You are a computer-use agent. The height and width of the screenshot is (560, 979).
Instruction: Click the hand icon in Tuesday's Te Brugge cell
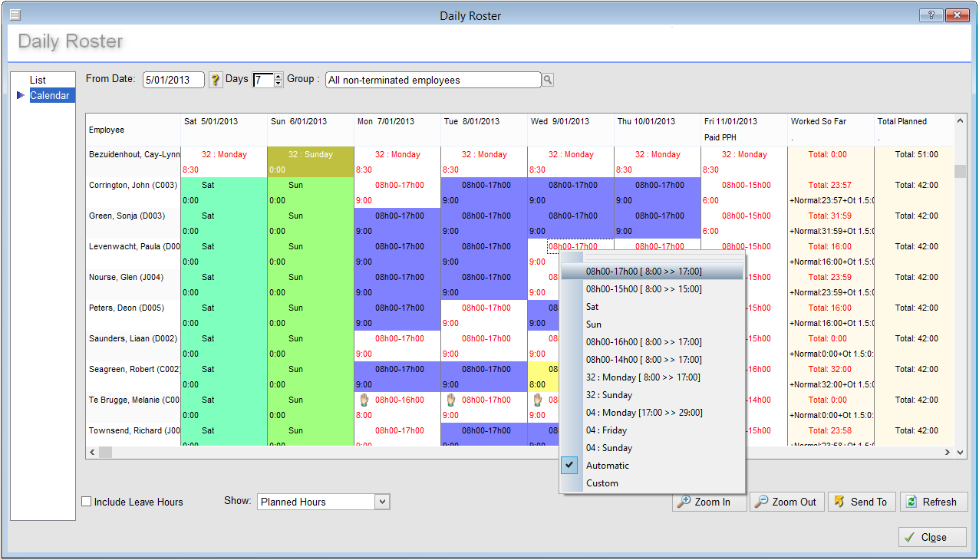pos(452,400)
